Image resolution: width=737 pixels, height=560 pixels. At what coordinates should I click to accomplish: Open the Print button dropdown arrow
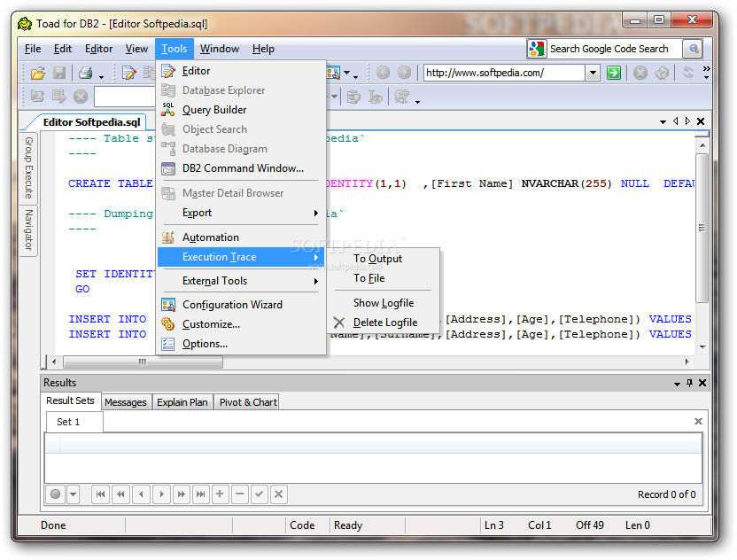coord(101,75)
